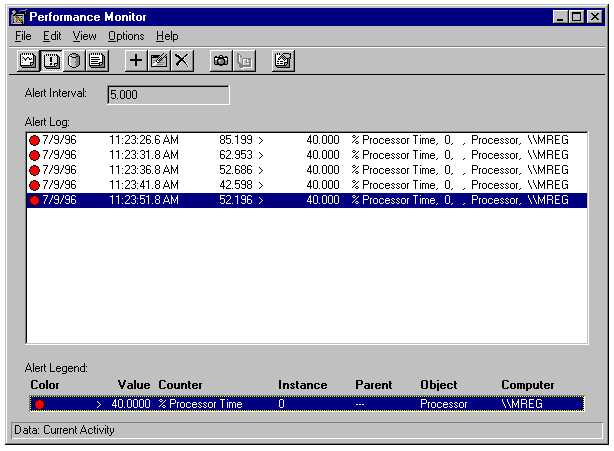This screenshot has height=451, width=614.
Task: Open the View menu
Action: click(85, 36)
